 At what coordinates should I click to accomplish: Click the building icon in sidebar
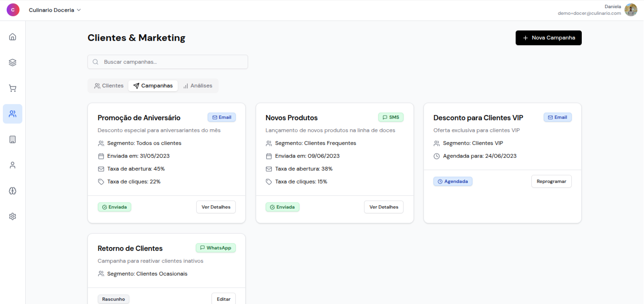pos(13,139)
